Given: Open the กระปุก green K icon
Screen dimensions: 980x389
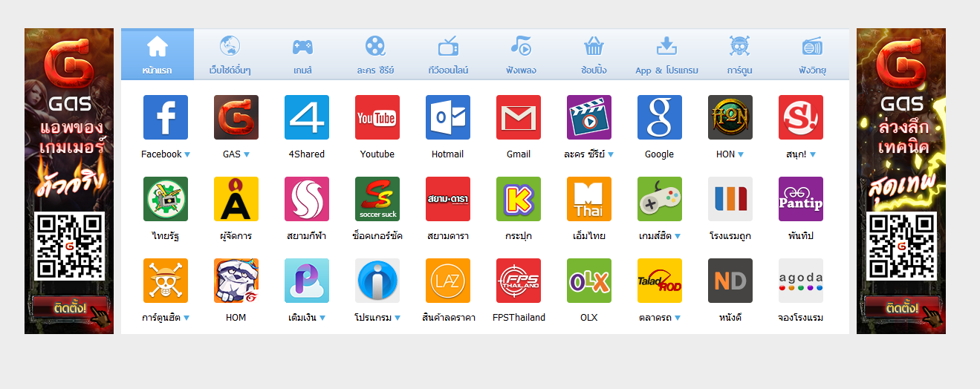Looking at the screenshot, I should (x=519, y=199).
